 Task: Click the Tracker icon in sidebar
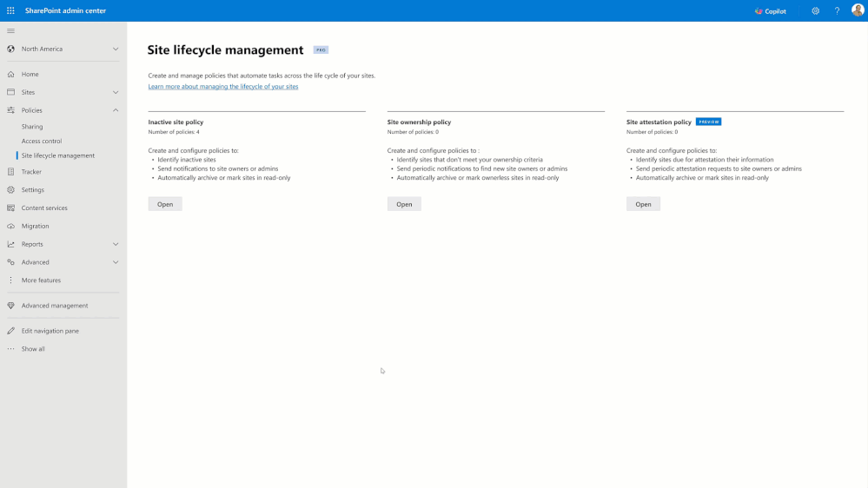point(10,172)
